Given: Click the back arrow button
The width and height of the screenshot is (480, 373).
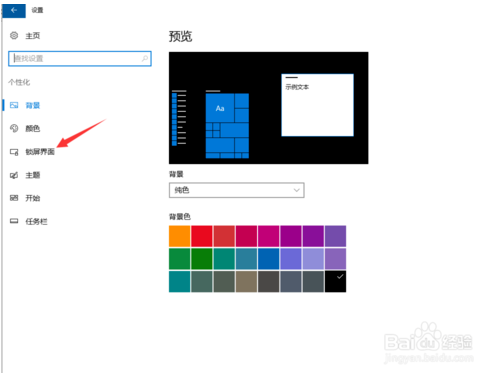Looking at the screenshot, I should 14,10.
